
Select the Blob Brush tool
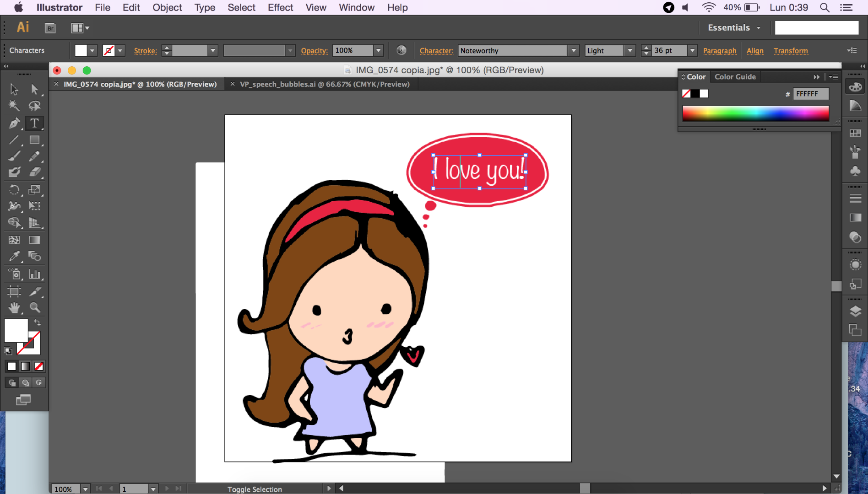point(14,172)
